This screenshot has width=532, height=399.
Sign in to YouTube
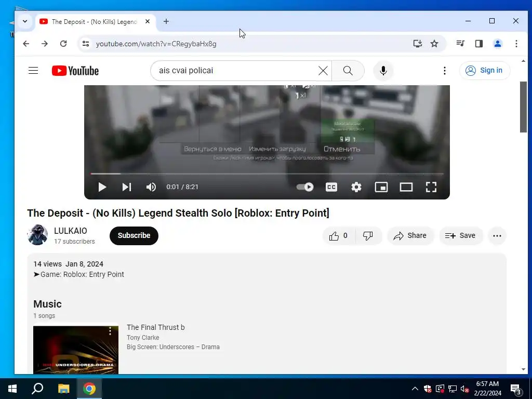(x=485, y=71)
